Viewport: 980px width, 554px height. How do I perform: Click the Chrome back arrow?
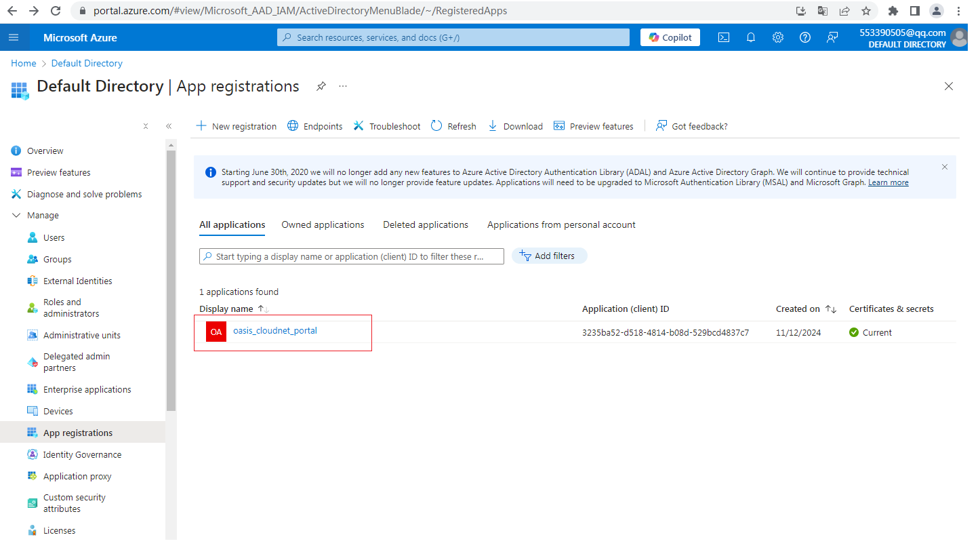click(12, 11)
